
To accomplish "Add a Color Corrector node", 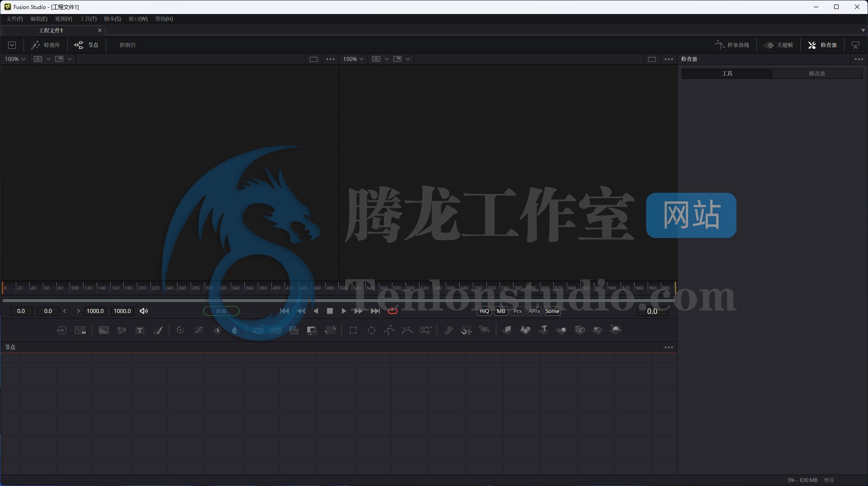I will tap(180, 330).
